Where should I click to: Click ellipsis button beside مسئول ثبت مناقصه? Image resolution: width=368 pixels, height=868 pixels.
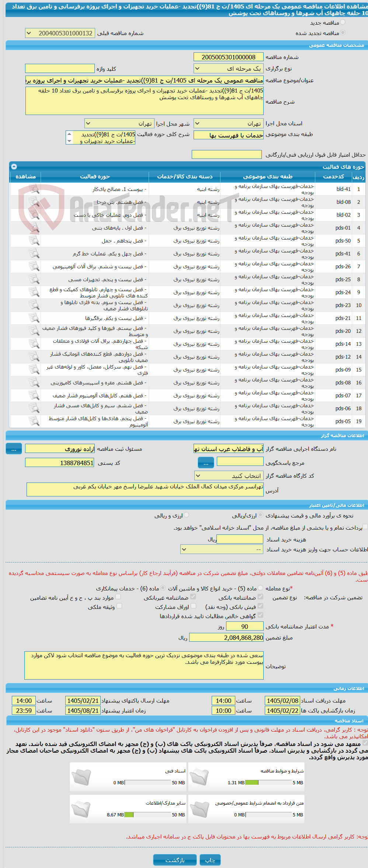point(14,449)
